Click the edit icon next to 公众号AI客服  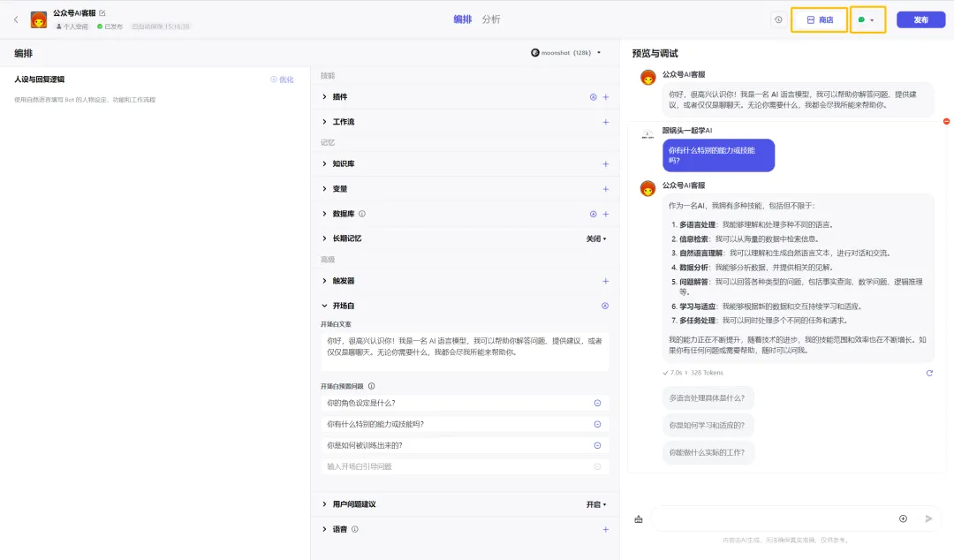(x=102, y=13)
